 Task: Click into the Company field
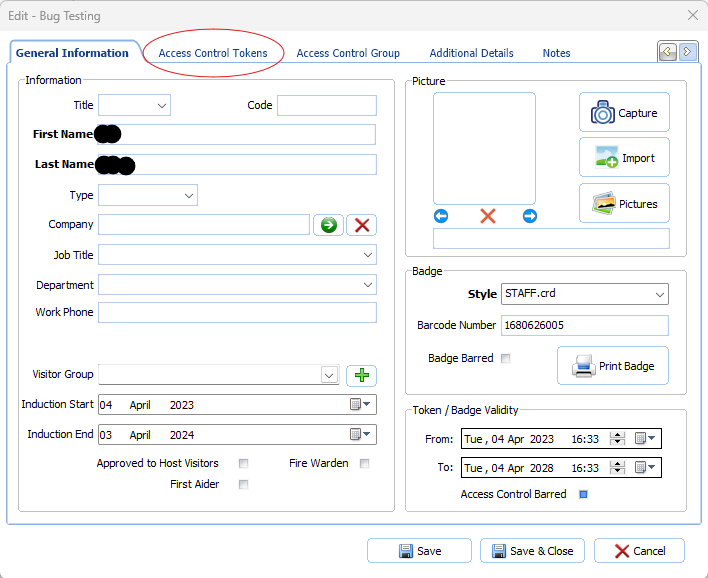(x=204, y=224)
